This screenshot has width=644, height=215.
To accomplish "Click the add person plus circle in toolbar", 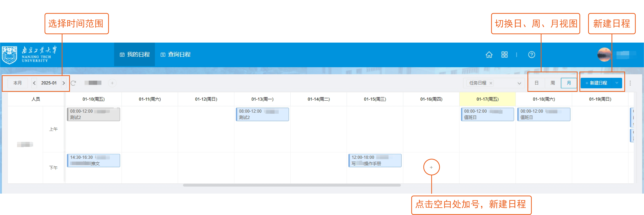I will click(x=112, y=83).
